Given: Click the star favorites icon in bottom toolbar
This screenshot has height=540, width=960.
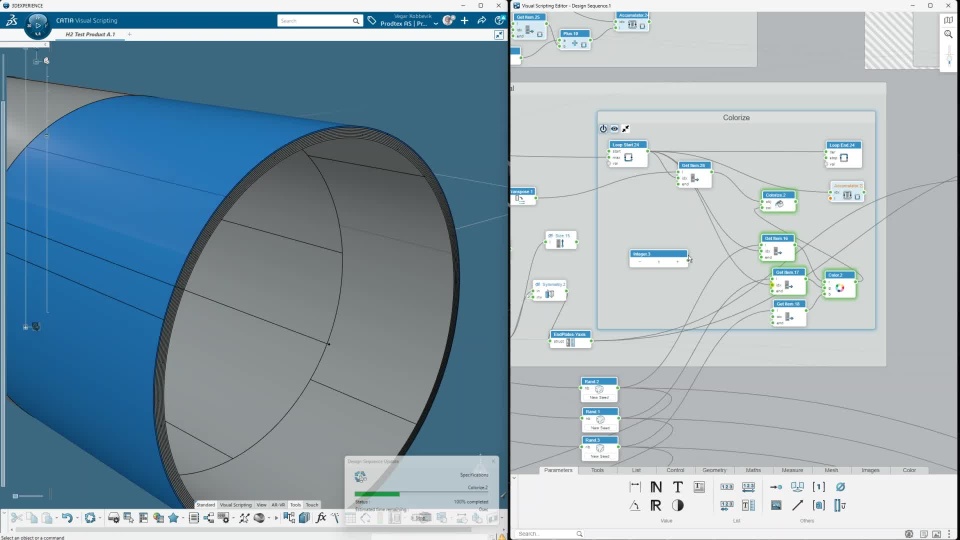Looking at the screenshot, I should click(x=173, y=518).
